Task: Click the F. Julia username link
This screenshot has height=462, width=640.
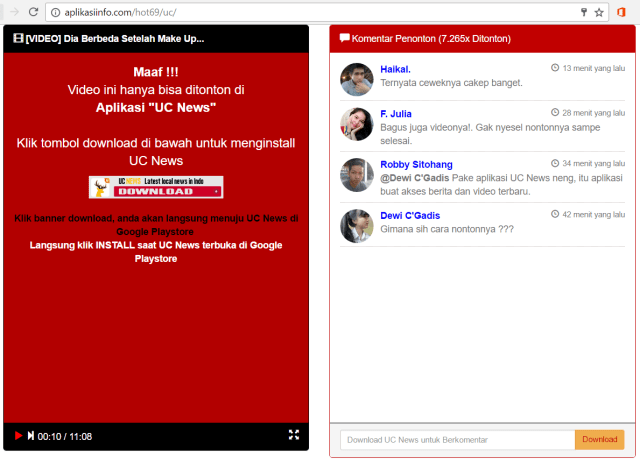Action: click(x=396, y=114)
